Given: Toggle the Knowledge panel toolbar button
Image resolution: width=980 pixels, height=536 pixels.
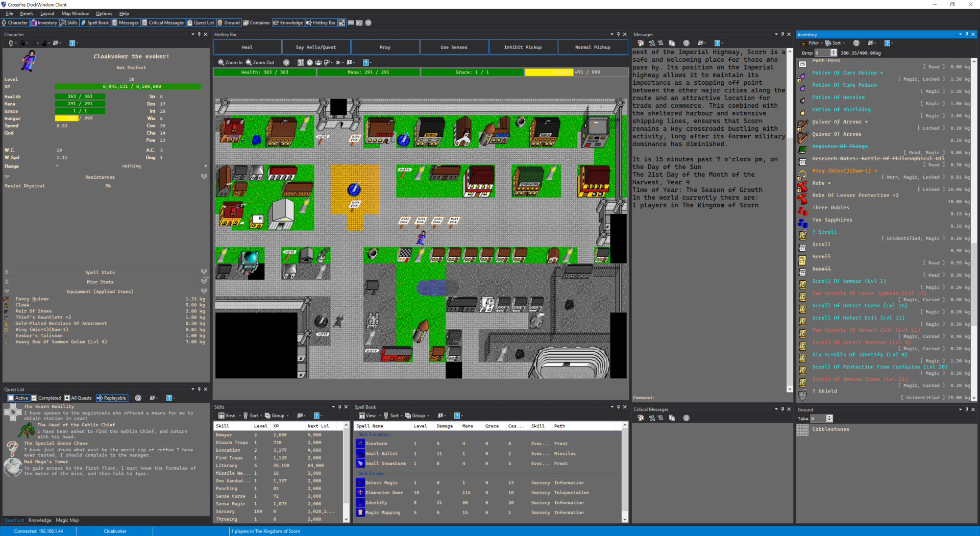Looking at the screenshot, I should pos(288,22).
